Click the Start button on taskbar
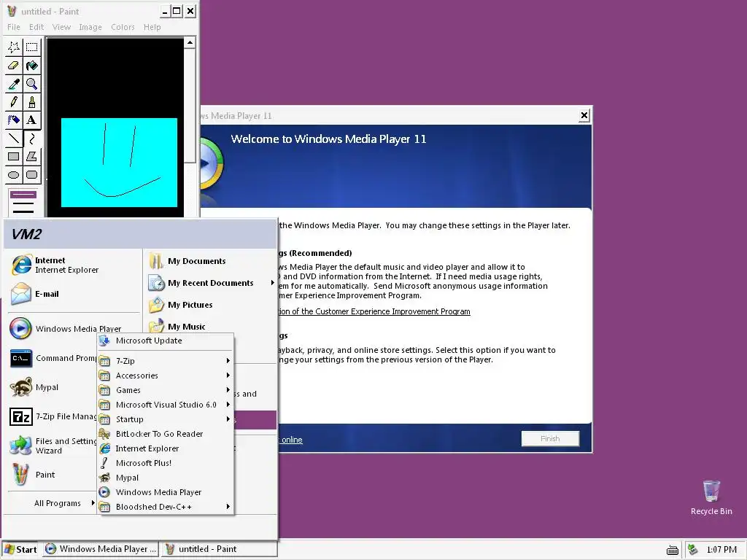Viewport: 747px width, 560px height. click(20, 549)
